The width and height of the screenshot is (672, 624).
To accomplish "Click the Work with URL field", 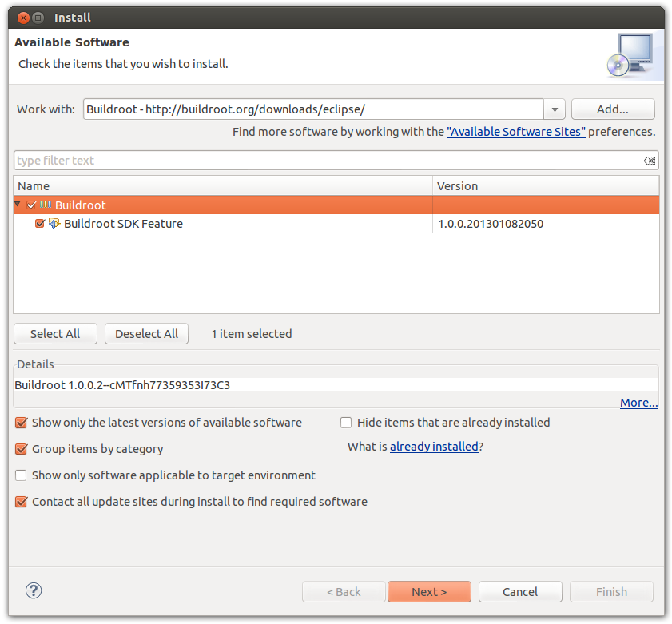I will (314, 109).
